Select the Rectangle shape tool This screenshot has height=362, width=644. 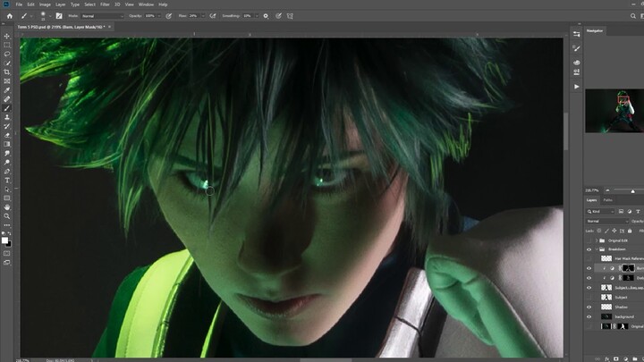click(7, 198)
